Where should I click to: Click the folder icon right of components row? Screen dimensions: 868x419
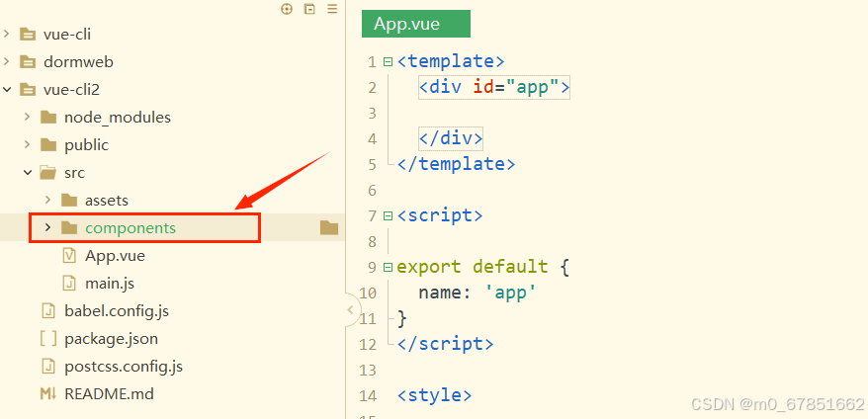tap(329, 227)
